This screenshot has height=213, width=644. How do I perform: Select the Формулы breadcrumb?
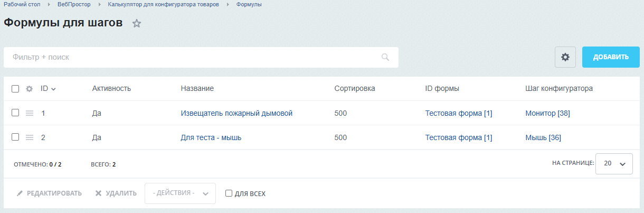click(x=249, y=4)
